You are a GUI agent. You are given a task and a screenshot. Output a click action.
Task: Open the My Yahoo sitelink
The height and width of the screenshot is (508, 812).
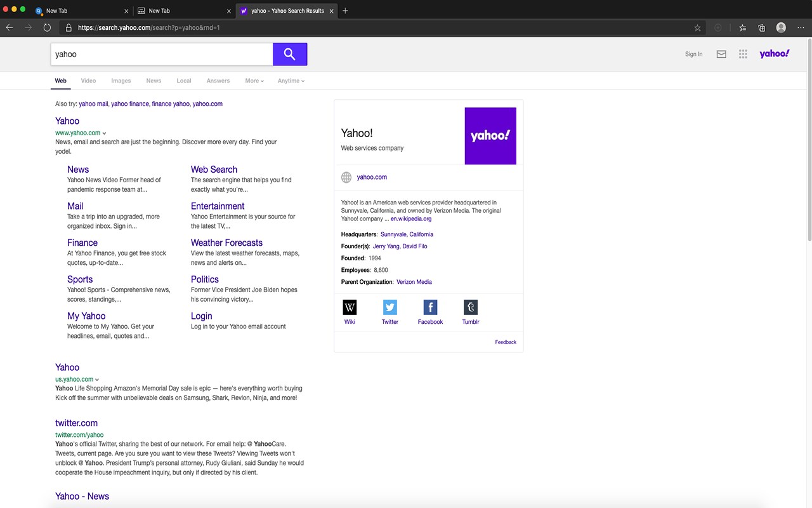(86, 316)
